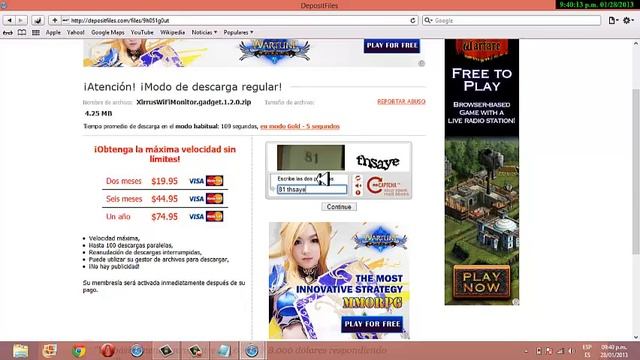
Task: Open File Explorer from the taskbar
Action: (x=20, y=351)
